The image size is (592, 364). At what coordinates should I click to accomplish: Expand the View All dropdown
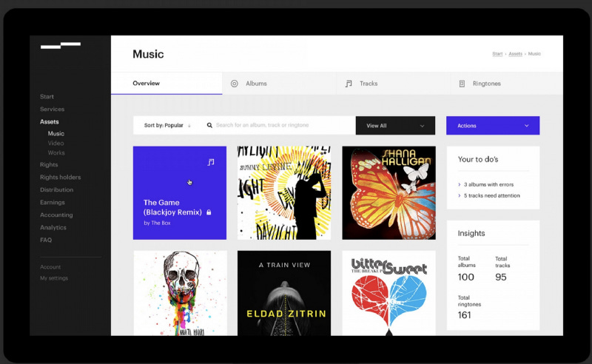(x=395, y=125)
